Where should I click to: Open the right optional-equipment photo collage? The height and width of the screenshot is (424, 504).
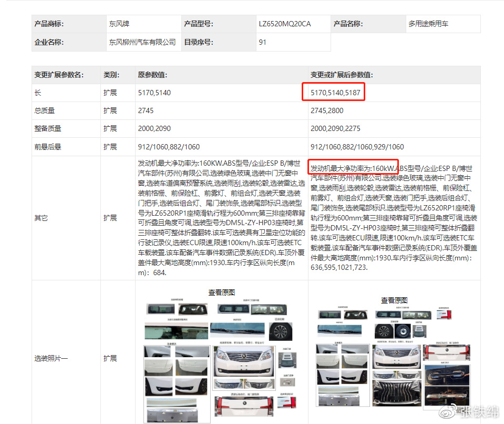(x=394, y=359)
